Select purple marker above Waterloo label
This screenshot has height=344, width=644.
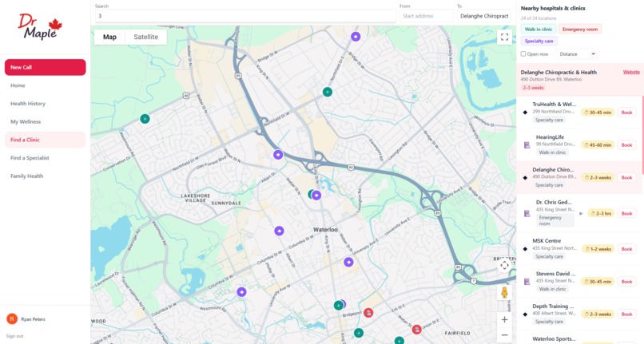[x=316, y=196]
